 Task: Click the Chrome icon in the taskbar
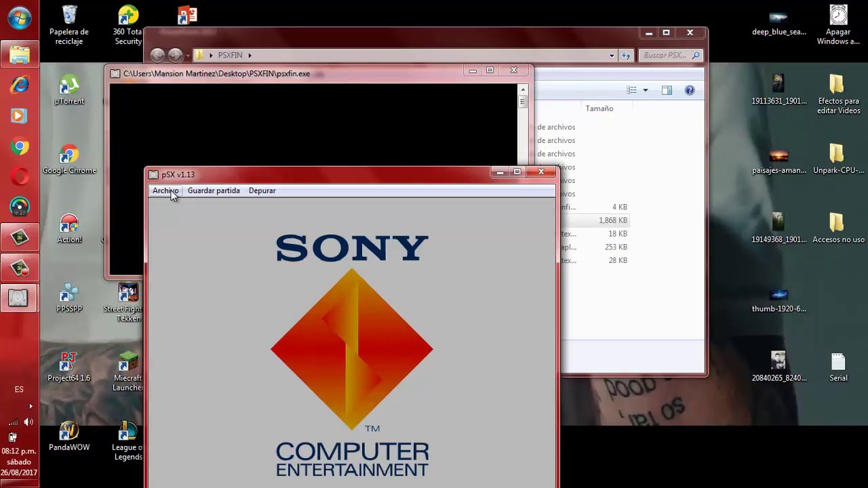tap(19, 147)
